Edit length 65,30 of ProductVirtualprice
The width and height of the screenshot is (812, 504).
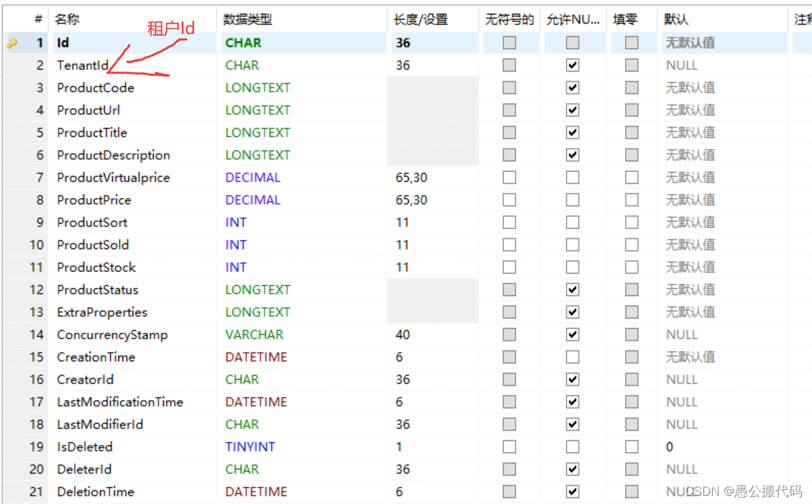point(411,178)
